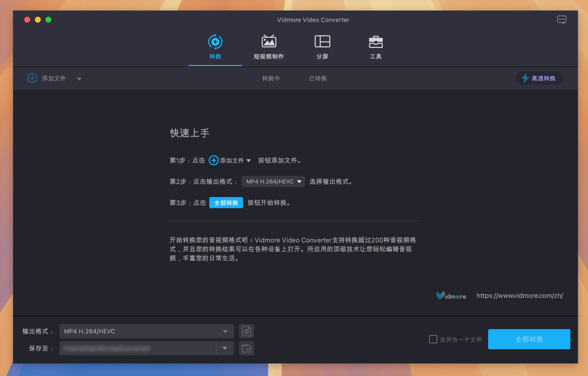Toggle 高速转换 lightning button
This screenshot has width=588, height=376.
[x=539, y=78]
